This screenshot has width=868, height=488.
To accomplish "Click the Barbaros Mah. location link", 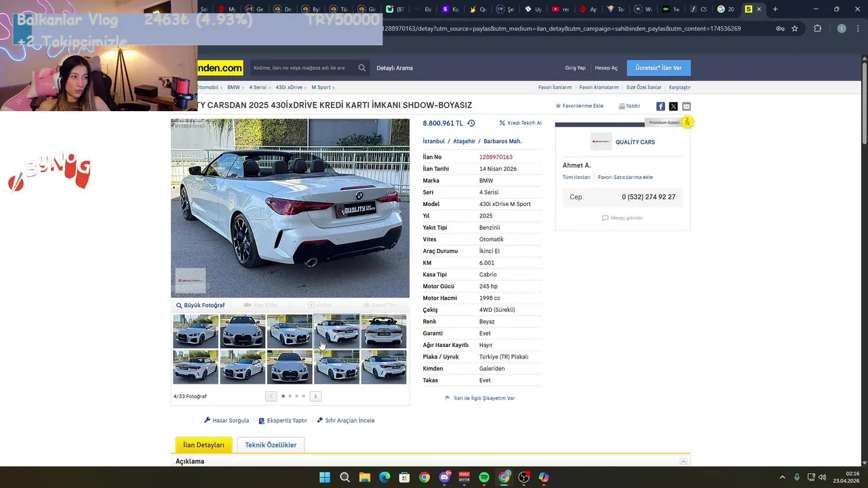I will point(502,142).
